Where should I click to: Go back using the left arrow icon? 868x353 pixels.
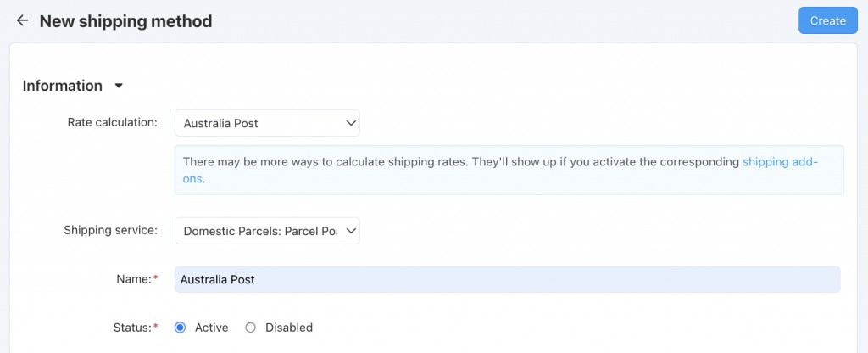click(22, 21)
